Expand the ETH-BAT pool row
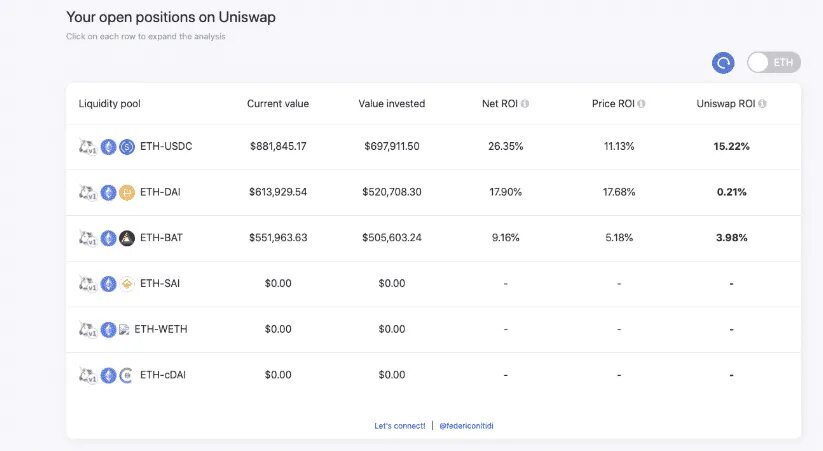 point(434,238)
